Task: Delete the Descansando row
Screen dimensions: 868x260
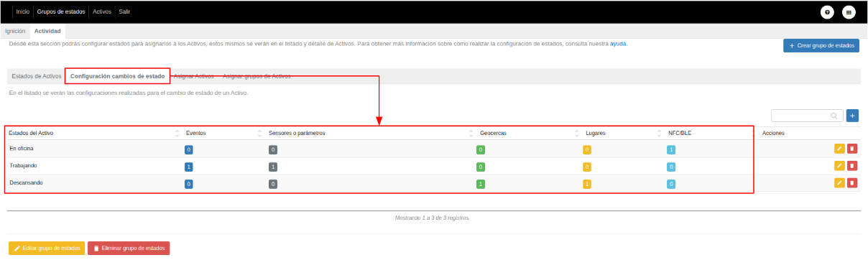Action: [x=852, y=183]
